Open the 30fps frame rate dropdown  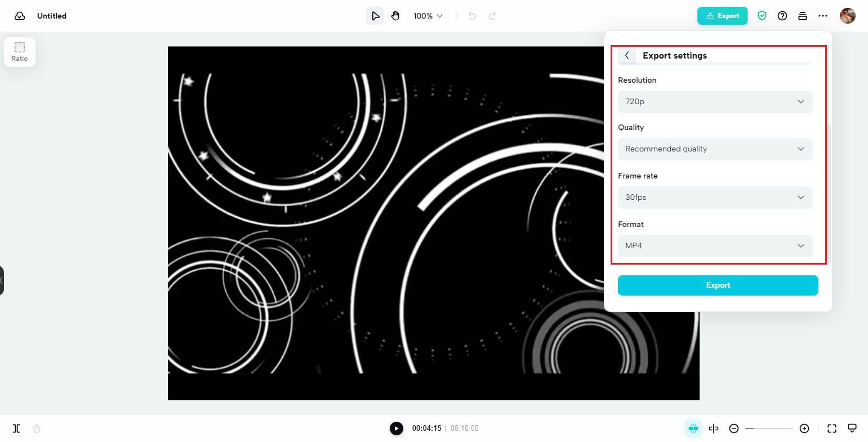pyautogui.click(x=715, y=198)
